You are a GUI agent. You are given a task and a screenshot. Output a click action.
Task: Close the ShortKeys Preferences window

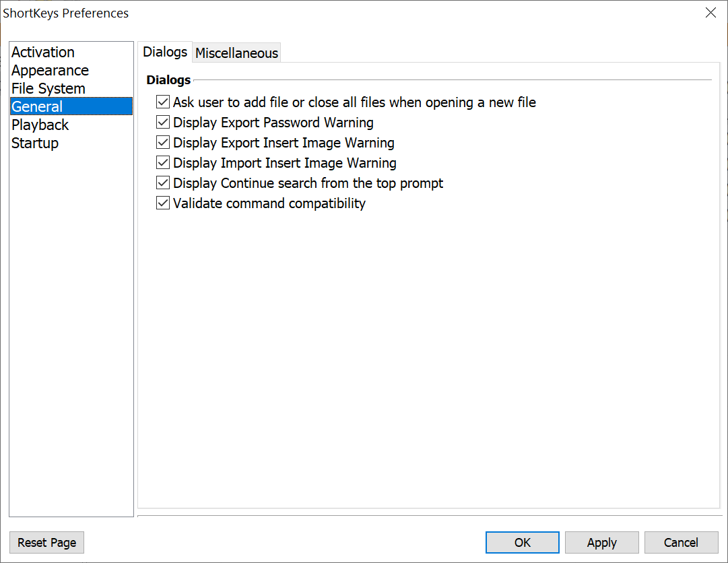pyautogui.click(x=710, y=13)
